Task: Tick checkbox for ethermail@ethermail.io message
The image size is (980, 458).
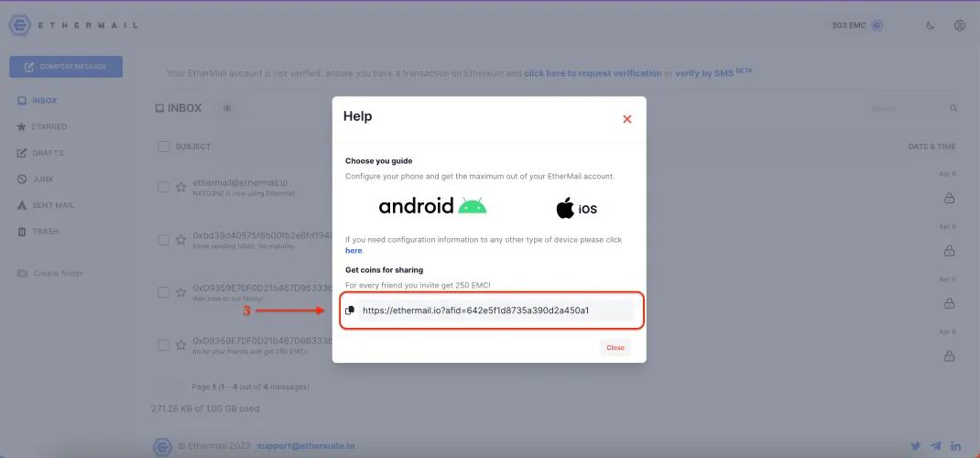Action: point(164,187)
